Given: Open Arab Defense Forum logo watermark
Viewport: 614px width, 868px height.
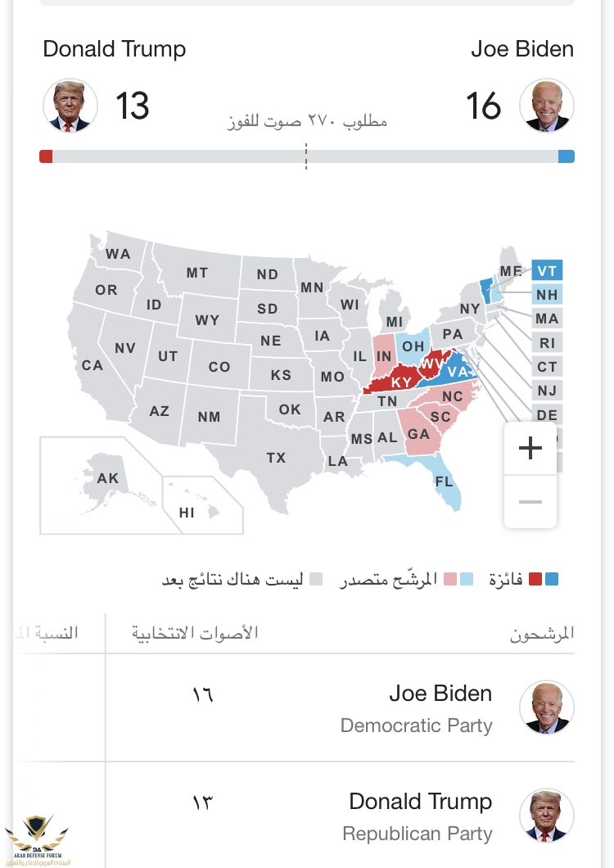Looking at the screenshot, I should click(x=37, y=840).
